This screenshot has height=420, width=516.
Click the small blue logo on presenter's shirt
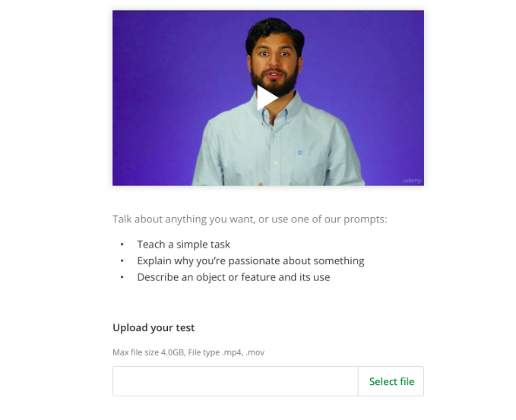299,153
